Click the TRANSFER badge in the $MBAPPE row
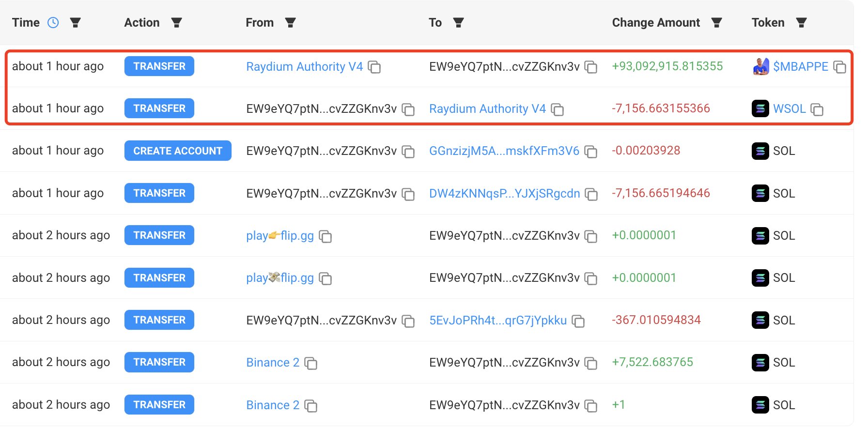 click(159, 66)
